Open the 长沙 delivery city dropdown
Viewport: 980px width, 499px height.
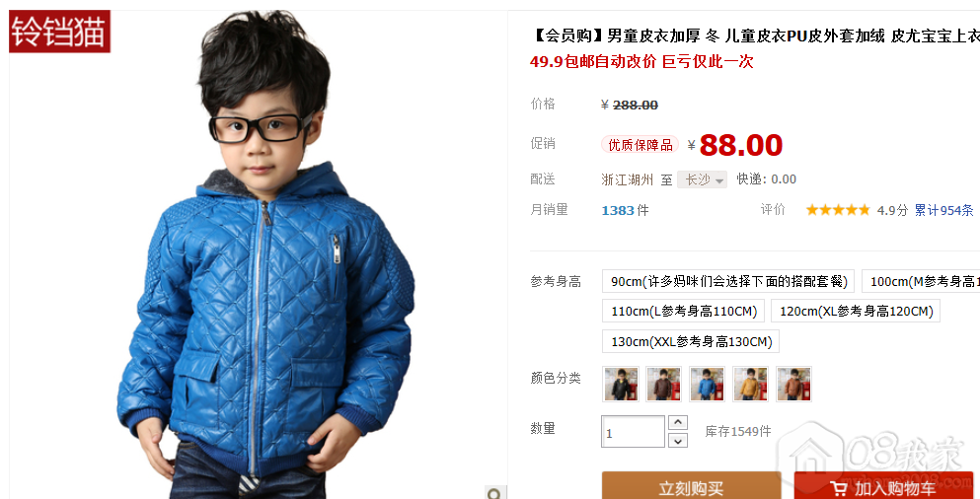[x=702, y=179]
